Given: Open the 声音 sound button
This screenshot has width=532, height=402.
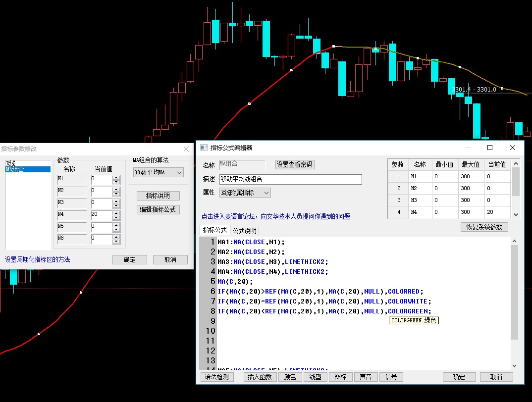Looking at the screenshot, I should (x=366, y=377).
